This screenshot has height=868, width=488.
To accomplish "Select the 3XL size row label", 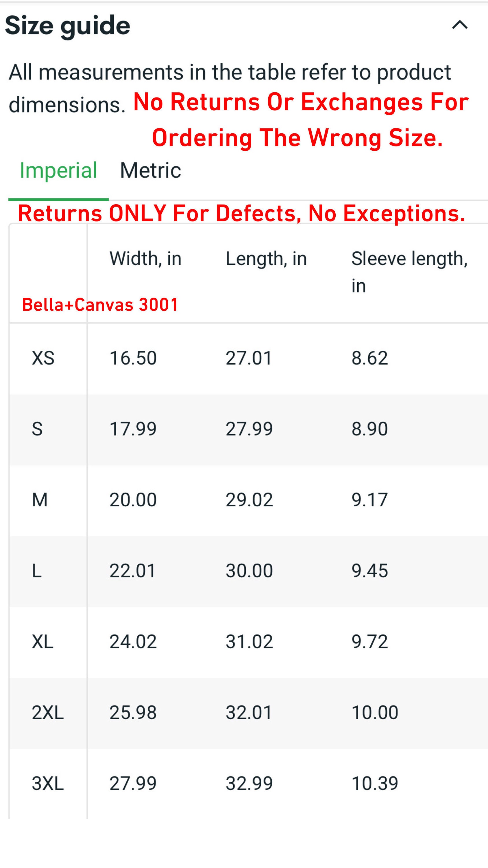I will click(x=48, y=783).
